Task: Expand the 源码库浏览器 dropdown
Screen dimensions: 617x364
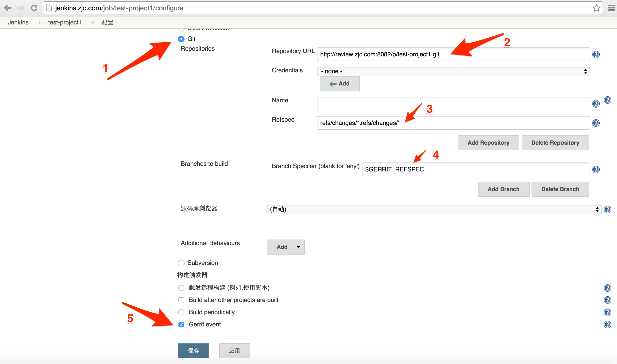Action: pos(433,209)
